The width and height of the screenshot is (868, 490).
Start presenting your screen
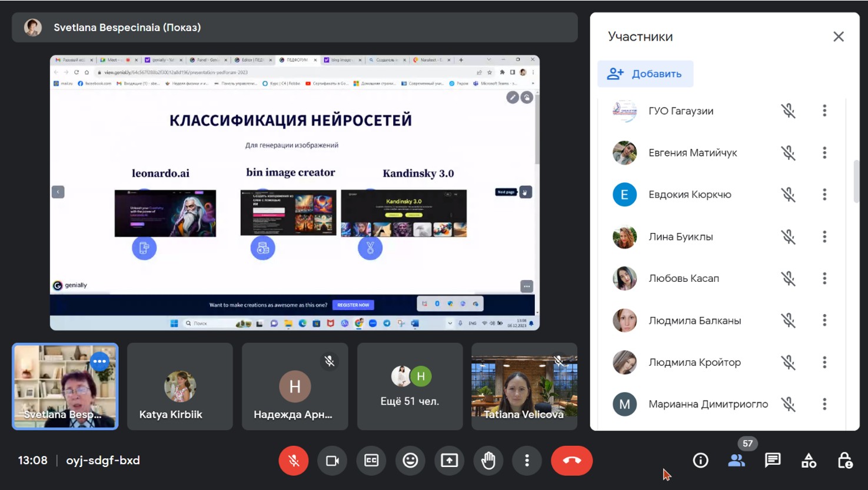pos(449,461)
